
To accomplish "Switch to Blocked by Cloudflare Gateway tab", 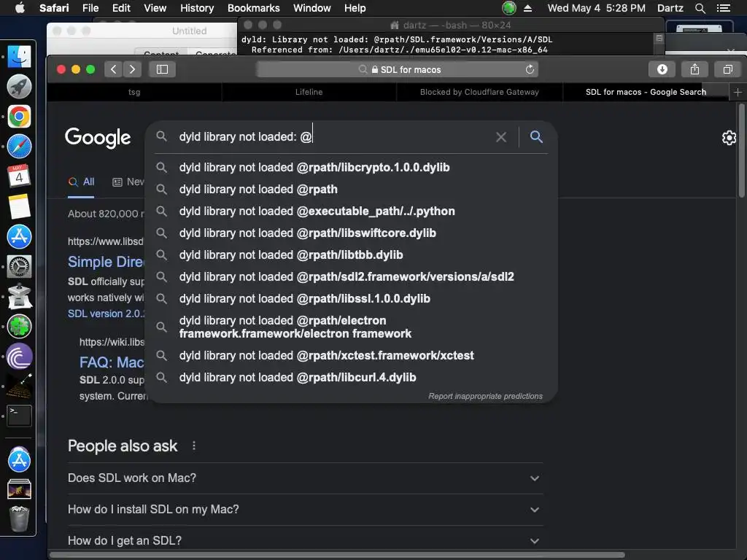I will pyautogui.click(x=479, y=92).
